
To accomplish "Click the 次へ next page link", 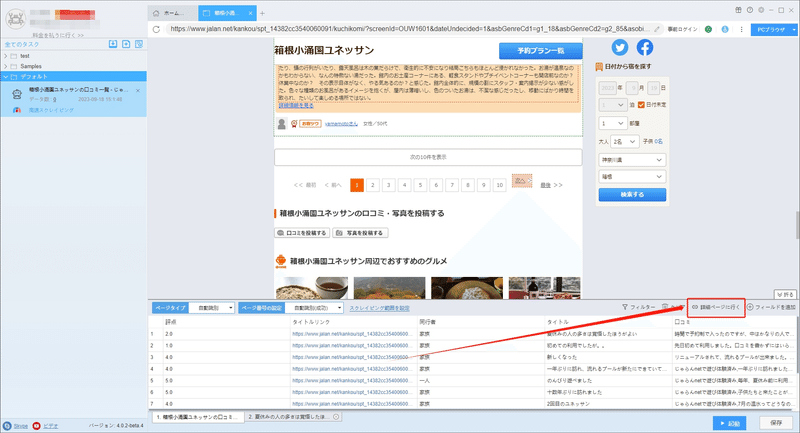I will pos(522,181).
